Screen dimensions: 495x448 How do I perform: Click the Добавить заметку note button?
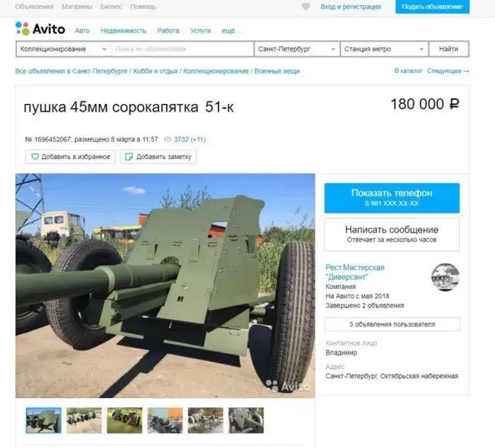pos(158,157)
